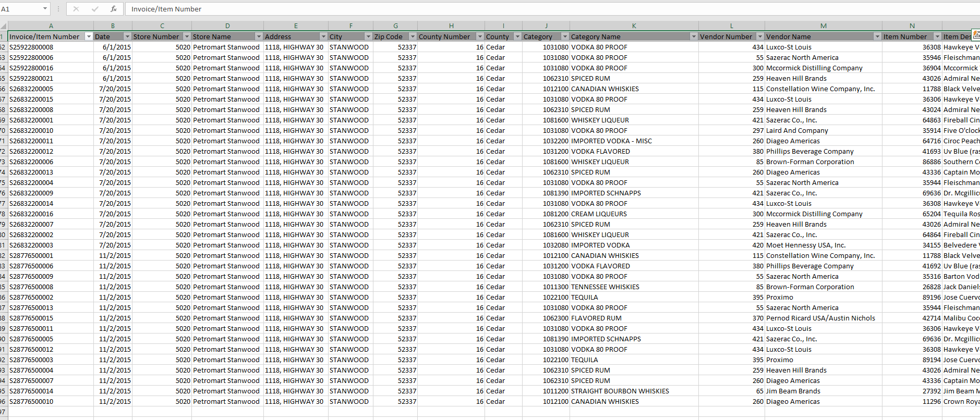Click vendor number 297 cell
Viewport: 980px width, 420px height.
coord(732,130)
